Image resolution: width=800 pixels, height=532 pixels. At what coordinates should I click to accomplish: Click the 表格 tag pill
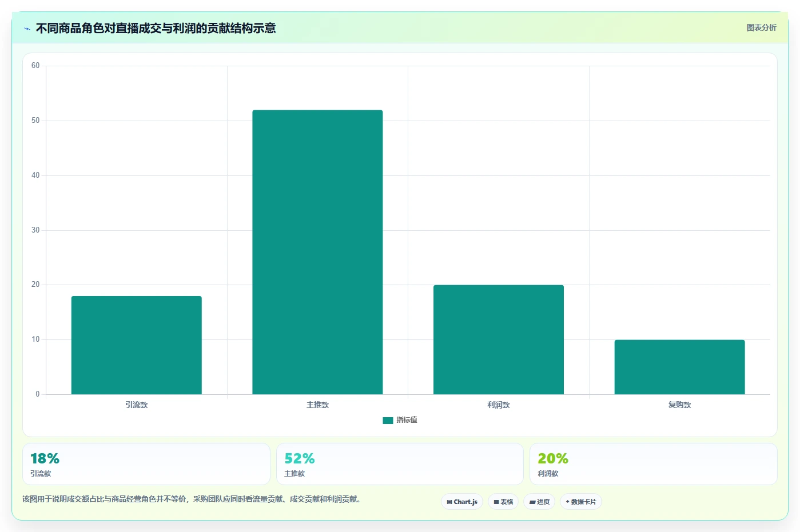click(x=503, y=502)
